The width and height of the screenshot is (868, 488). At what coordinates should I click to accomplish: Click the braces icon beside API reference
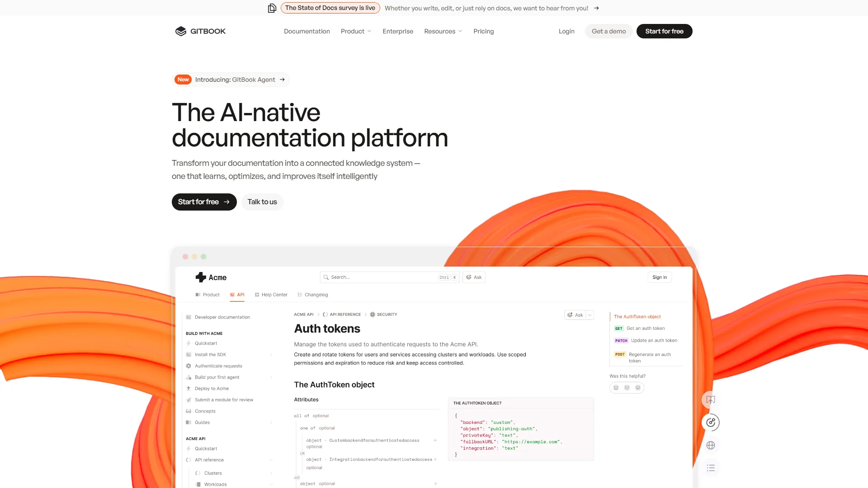(x=189, y=460)
